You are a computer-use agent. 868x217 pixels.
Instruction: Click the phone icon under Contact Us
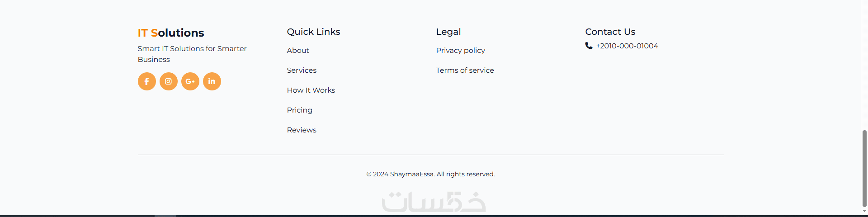[x=589, y=46]
